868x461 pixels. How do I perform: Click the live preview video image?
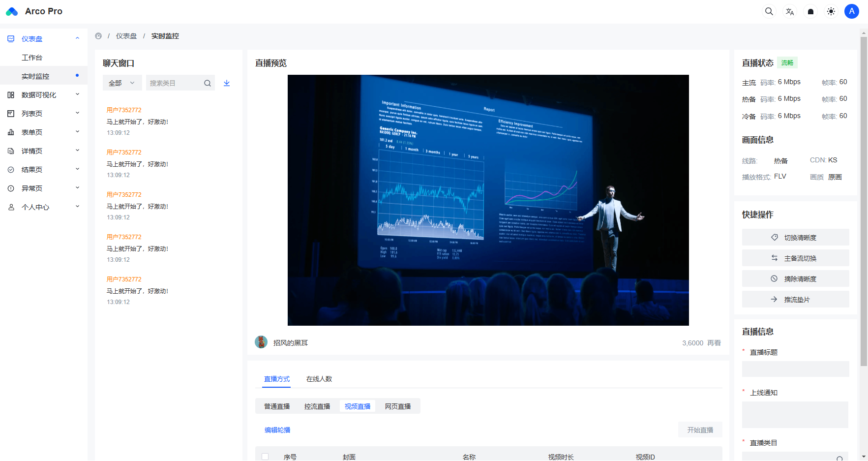[x=488, y=200]
